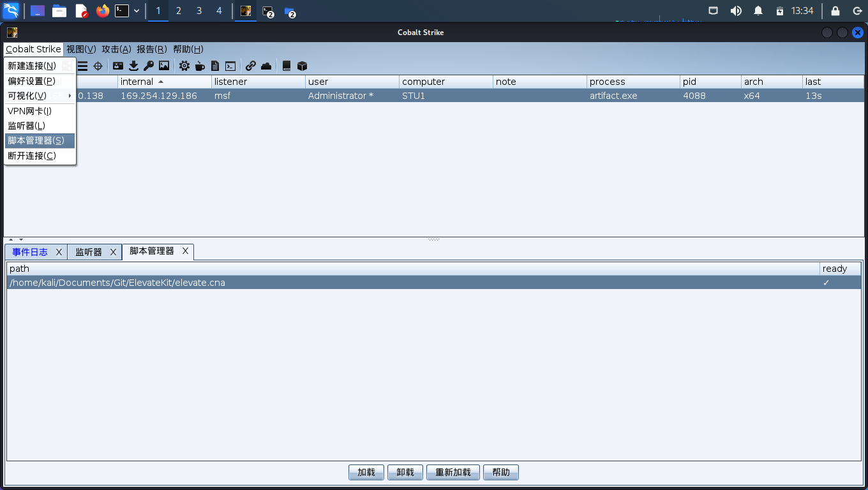Click the document macro toolbar icon
Screen dimensions: 868x490
point(215,66)
